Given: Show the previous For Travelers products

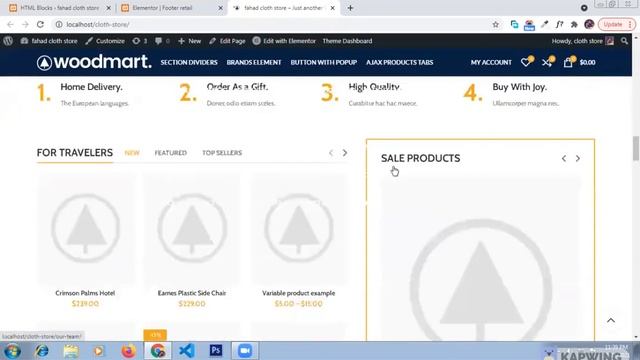Looking at the screenshot, I should (x=331, y=153).
